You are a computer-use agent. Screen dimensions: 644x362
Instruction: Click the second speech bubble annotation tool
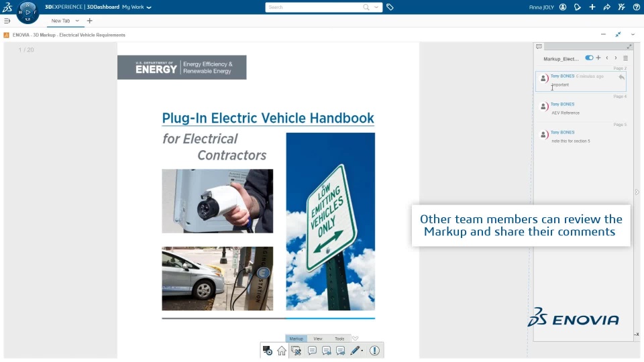point(327,351)
